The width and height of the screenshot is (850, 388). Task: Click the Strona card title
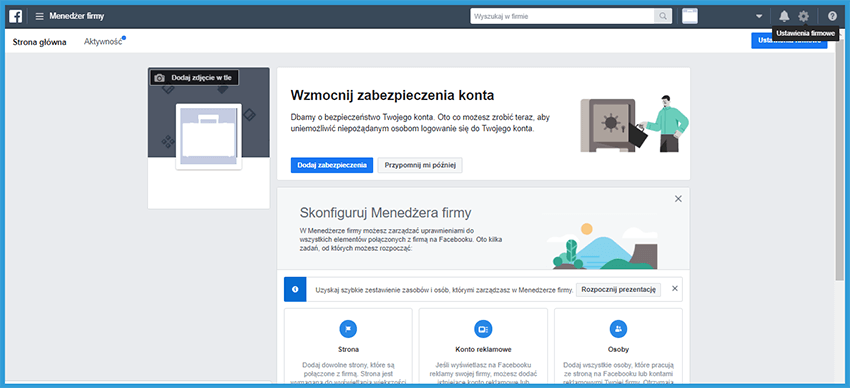click(348, 350)
